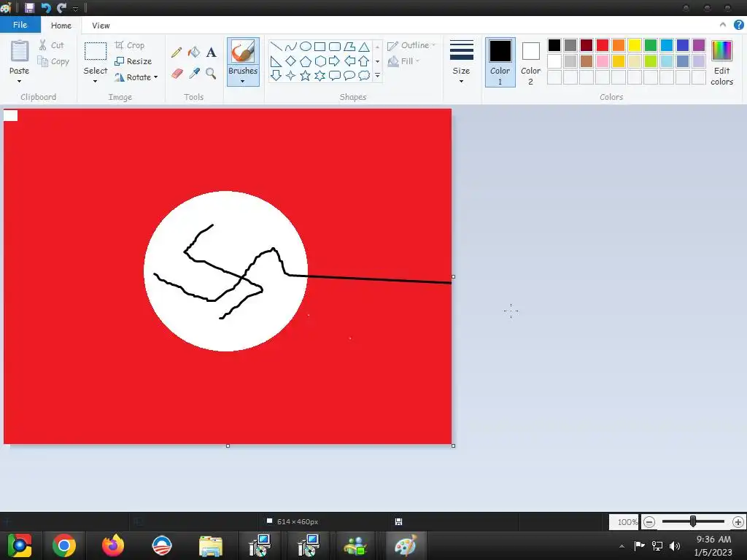Choose the Curve shape
The width and height of the screenshot is (747, 560).
click(290, 47)
